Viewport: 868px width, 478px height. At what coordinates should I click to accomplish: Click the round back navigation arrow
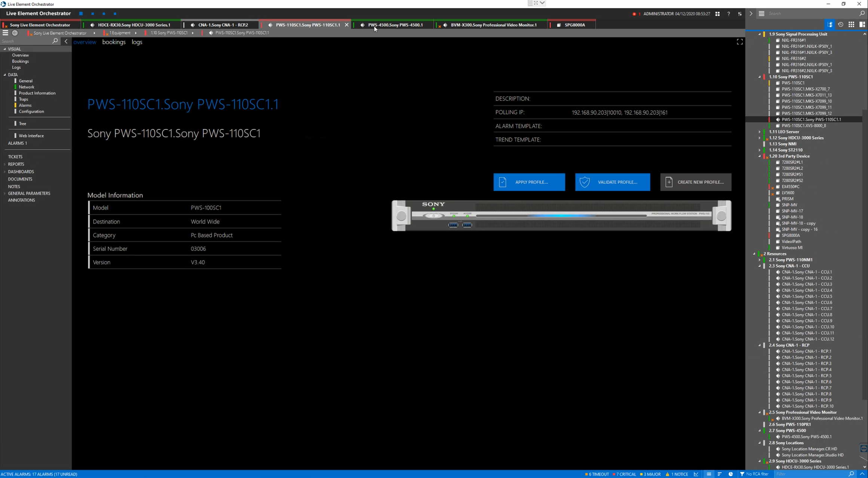[x=15, y=33]
